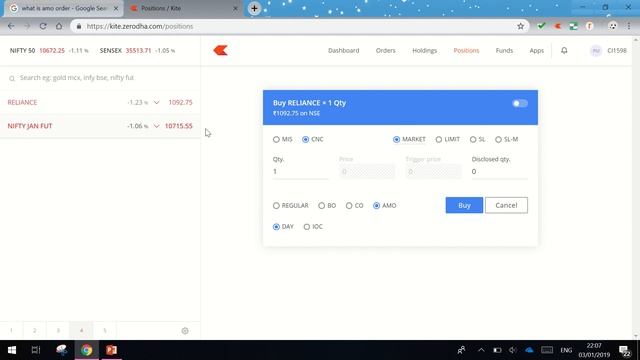Select the SL order type
Viewport: 640px width, 360px height.
[x=478, y=139]
